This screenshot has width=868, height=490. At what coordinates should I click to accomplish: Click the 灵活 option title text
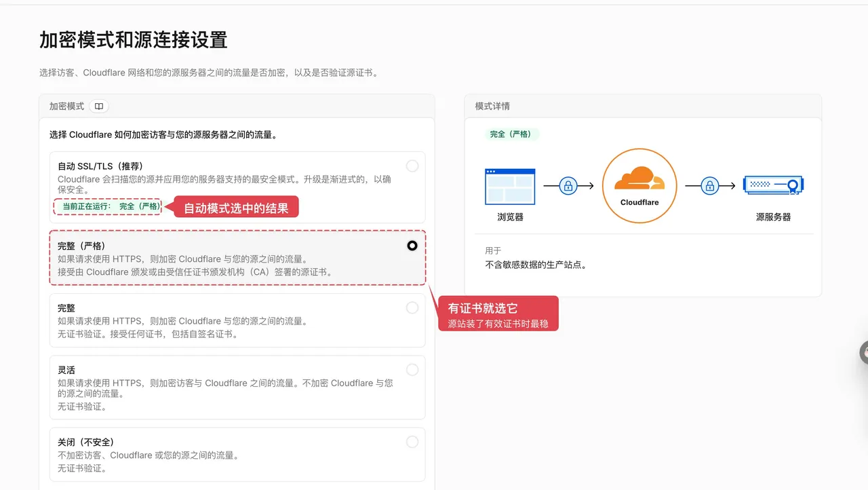[66, 370]
